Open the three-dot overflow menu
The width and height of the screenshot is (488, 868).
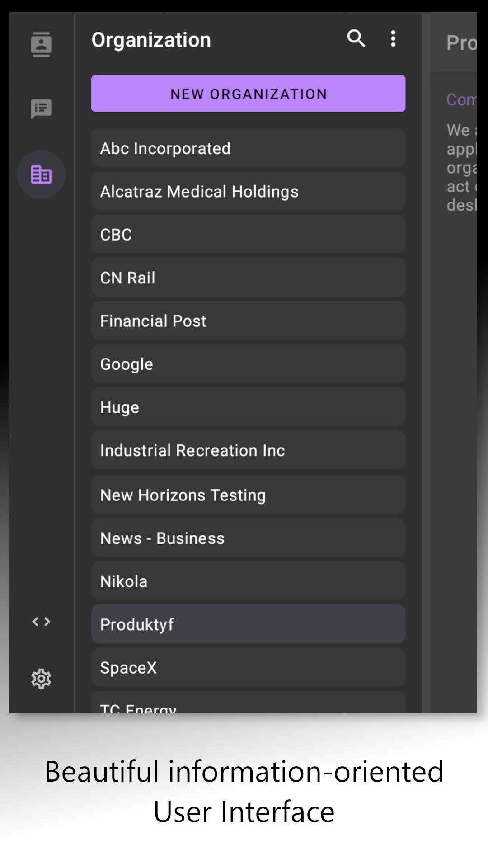[393, 39]
